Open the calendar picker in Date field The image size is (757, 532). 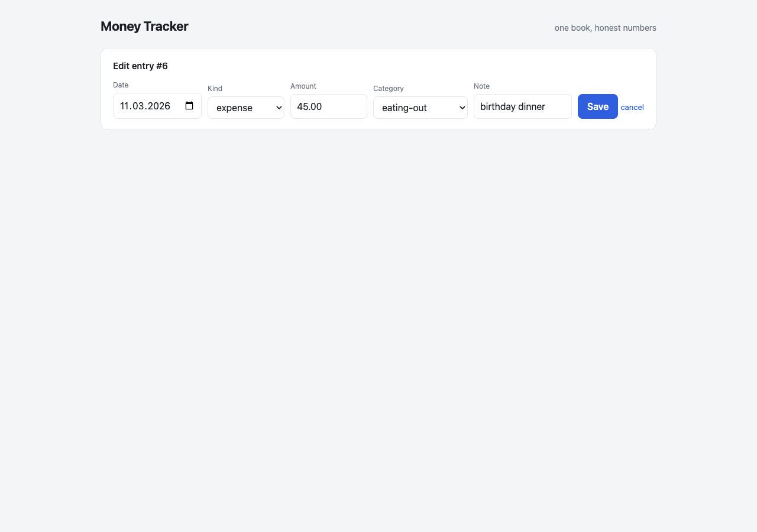click(x=189, y=106)
